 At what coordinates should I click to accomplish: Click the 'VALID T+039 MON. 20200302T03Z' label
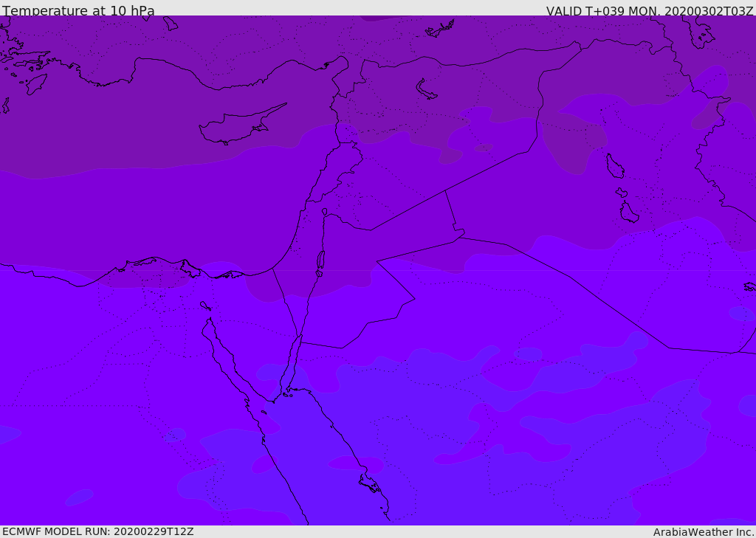[x=650, y=10]
